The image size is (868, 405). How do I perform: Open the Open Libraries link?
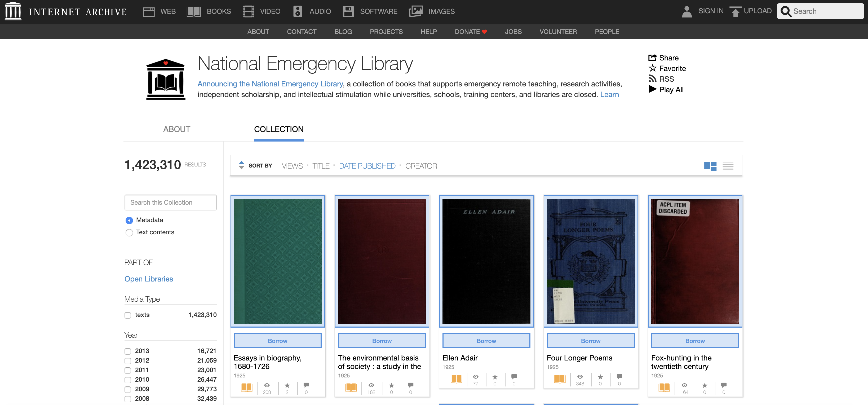[149, 279]
